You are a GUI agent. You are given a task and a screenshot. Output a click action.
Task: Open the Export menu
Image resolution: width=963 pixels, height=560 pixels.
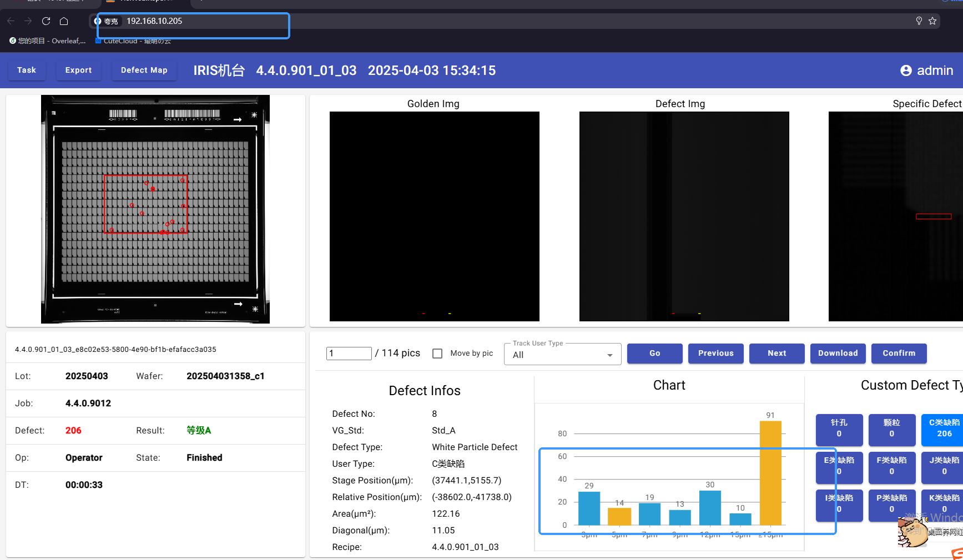click(x=78, y=70)
